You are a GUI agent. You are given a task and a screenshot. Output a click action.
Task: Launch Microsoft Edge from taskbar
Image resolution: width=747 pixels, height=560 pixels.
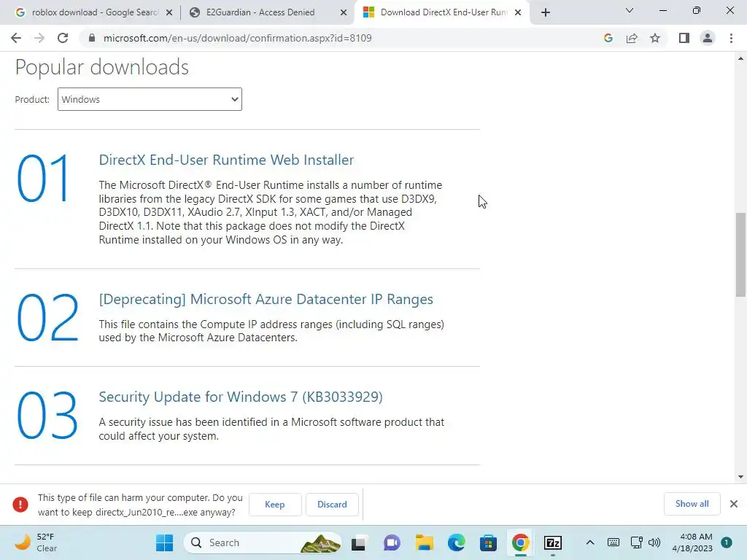(457, 542)
